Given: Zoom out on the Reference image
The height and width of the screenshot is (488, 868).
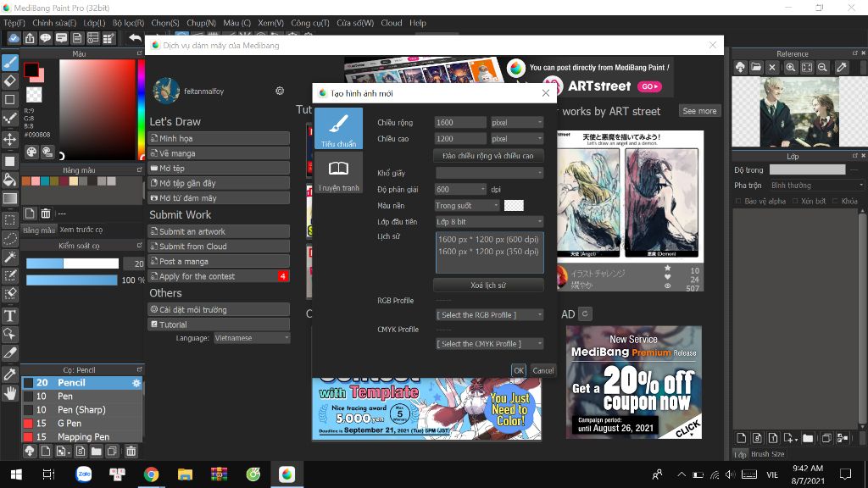Looking at the screenshot, I should click(822, 68).
